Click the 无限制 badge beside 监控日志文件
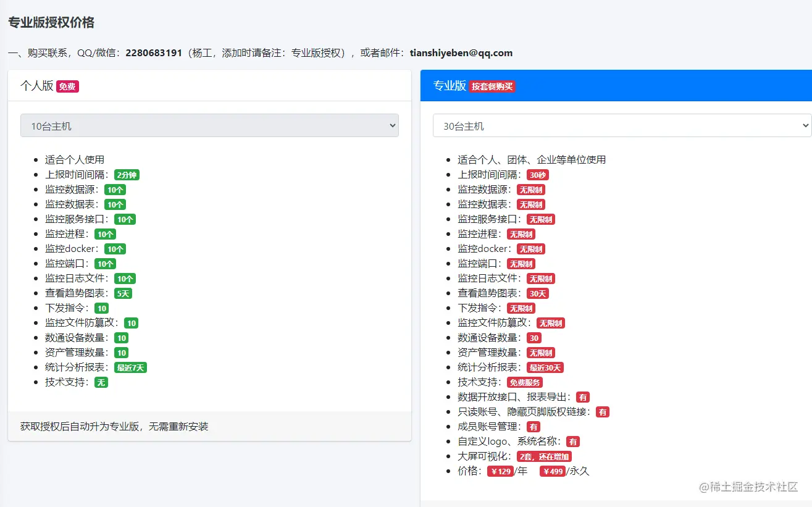 (x=541, y=279)
